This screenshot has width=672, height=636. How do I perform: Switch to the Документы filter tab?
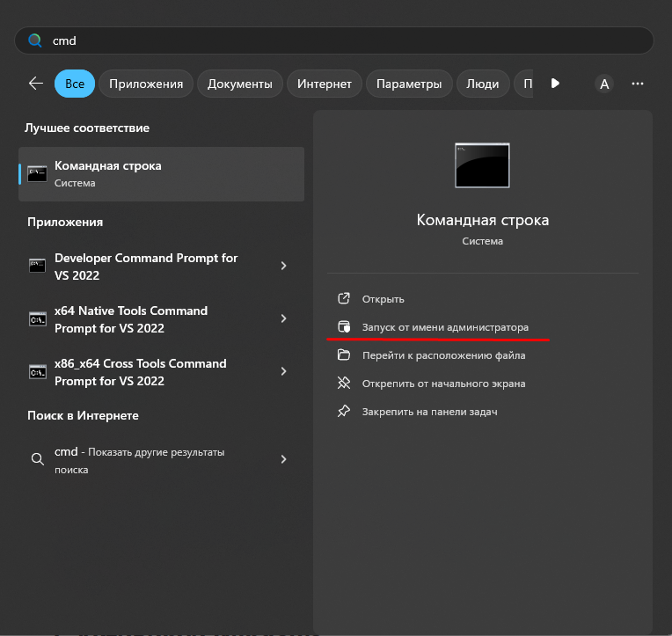point(239,84)
